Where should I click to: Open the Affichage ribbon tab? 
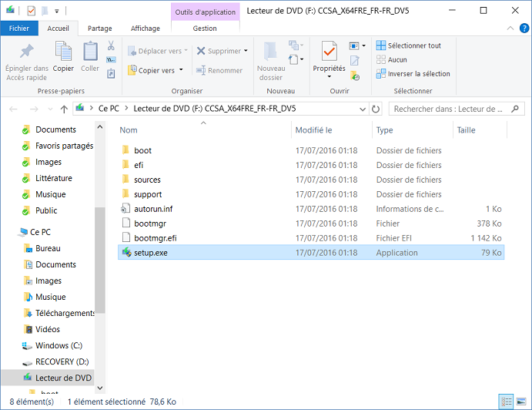coord(146,29)
